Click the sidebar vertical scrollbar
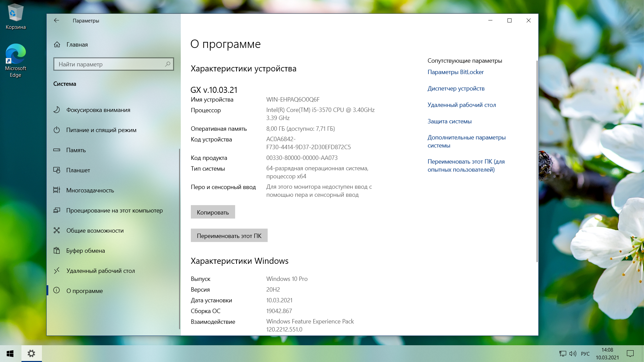 pyautogui.click(x=179, y=239)
